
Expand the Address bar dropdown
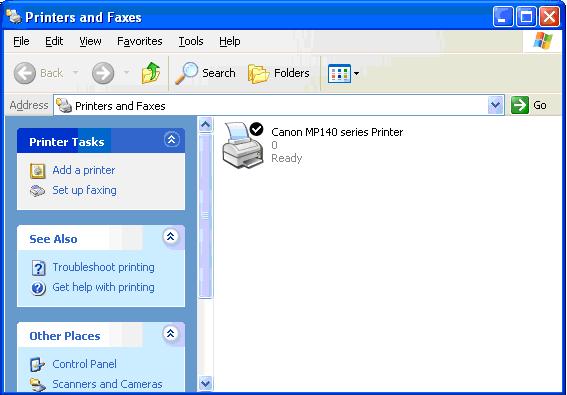coord(495,105)
